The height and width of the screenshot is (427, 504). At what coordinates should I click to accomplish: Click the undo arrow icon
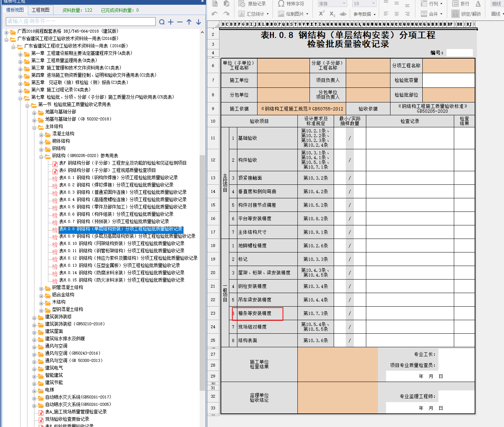coord(215,14)
